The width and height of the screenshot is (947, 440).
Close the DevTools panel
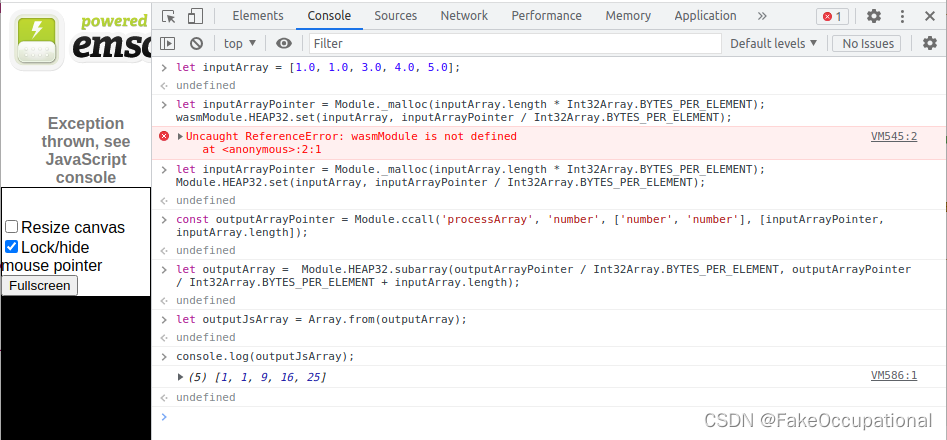click(930, 16)
